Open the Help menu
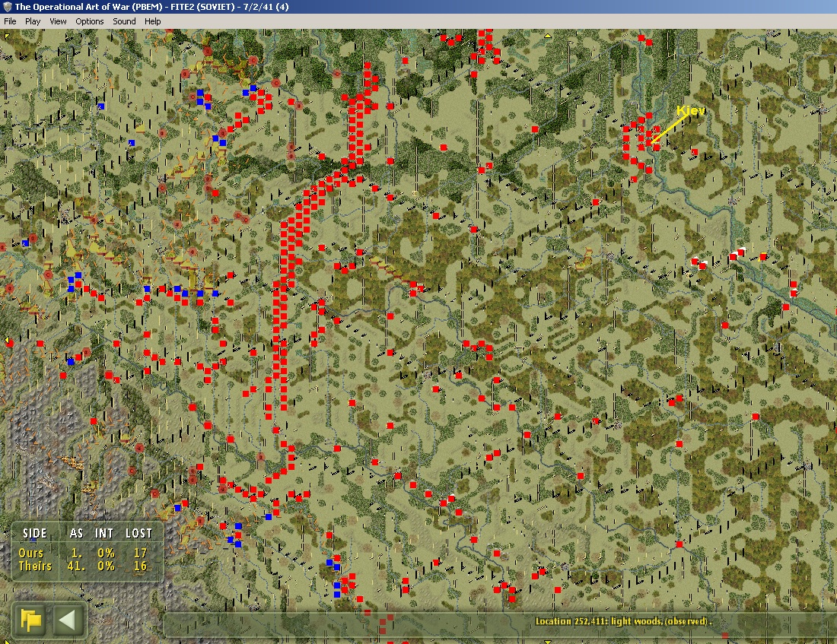 [x=152, y=21]
